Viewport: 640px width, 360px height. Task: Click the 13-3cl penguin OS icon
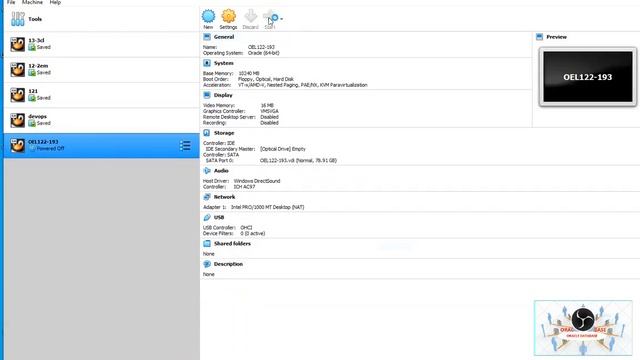click(x=18, y=44)
